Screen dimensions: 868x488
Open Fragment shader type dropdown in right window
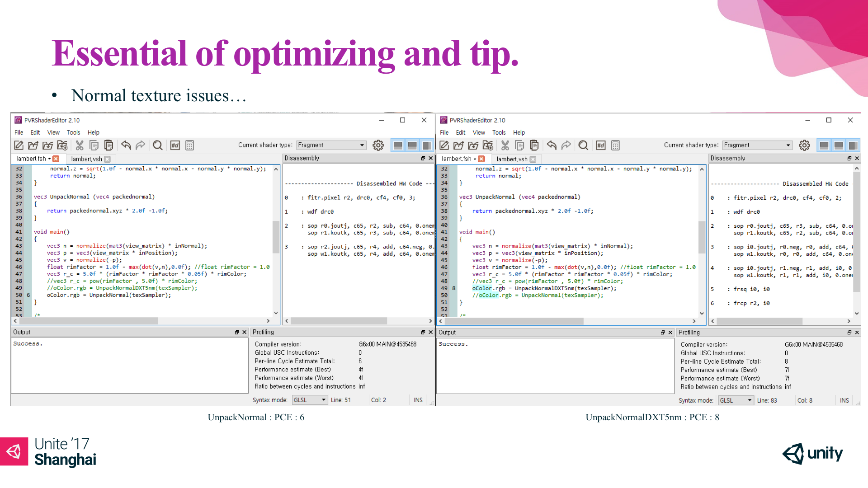click(x=757, y=145)
